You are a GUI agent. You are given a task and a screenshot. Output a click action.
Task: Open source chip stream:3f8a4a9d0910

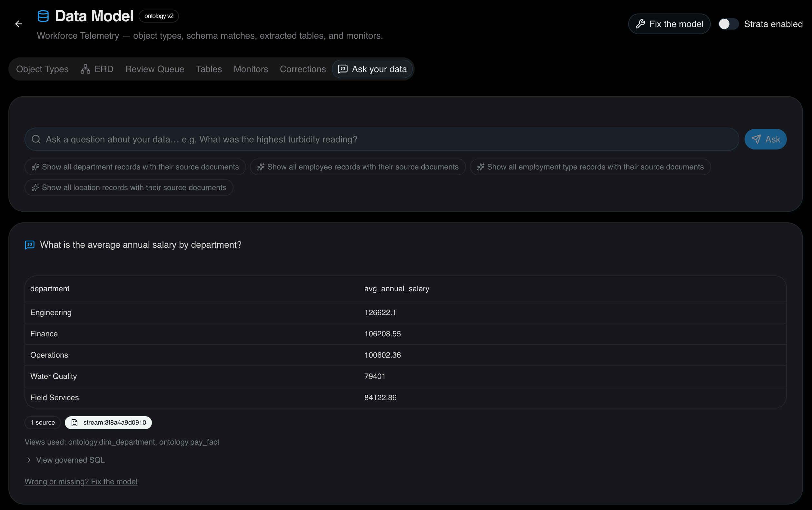point(108,422)
